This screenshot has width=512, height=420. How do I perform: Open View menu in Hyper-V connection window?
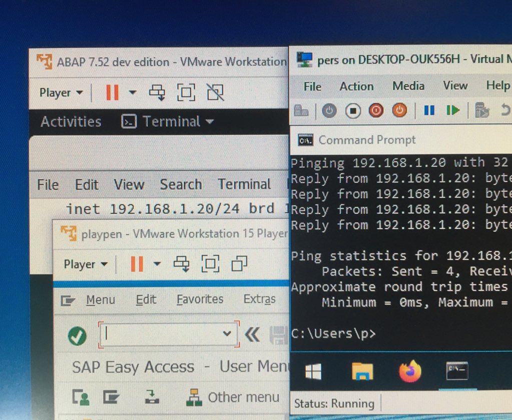pyautogui.click(x=455, y=85)
